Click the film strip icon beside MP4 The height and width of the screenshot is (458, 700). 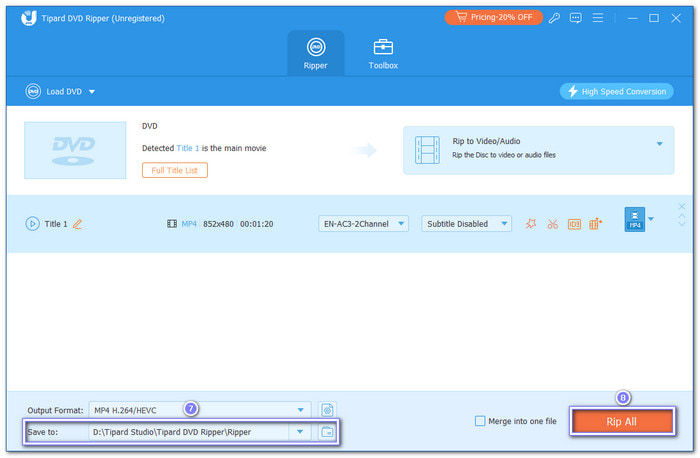click(172, 224)
